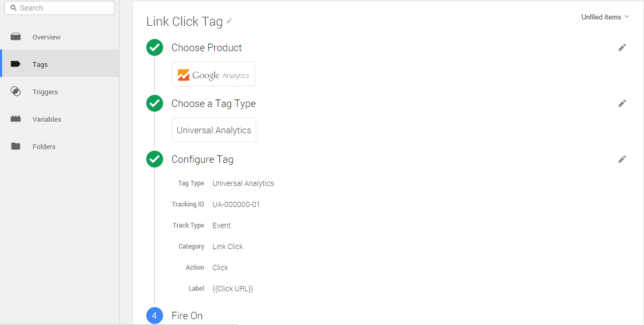Click the Folders icon in sidebar
The image size is (644, 325).
pos(16,146)
